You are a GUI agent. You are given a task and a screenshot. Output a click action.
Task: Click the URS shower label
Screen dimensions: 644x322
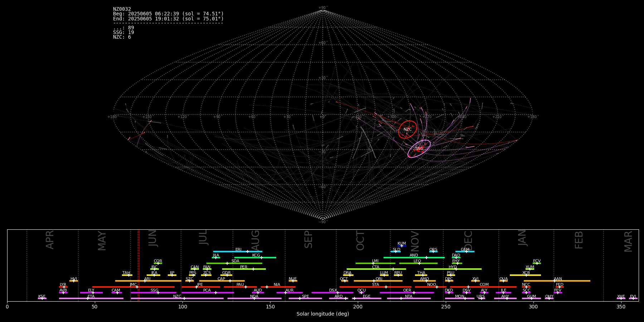click(480, 297)
